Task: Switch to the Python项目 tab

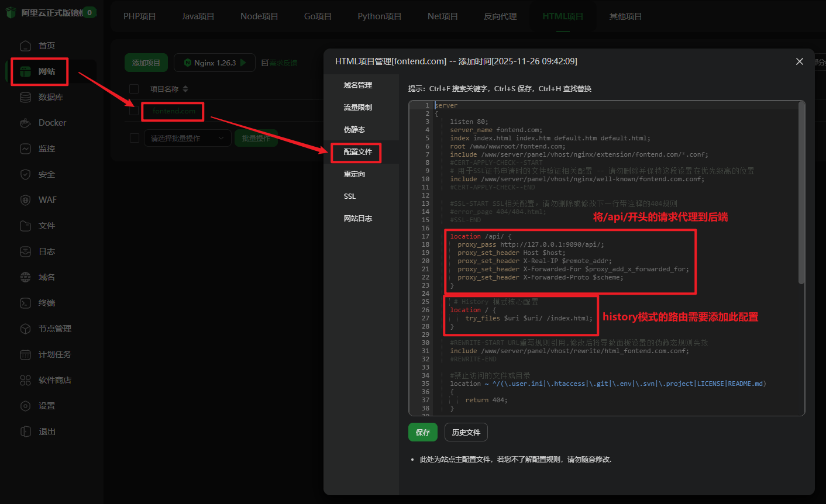Action: point(379,16)
